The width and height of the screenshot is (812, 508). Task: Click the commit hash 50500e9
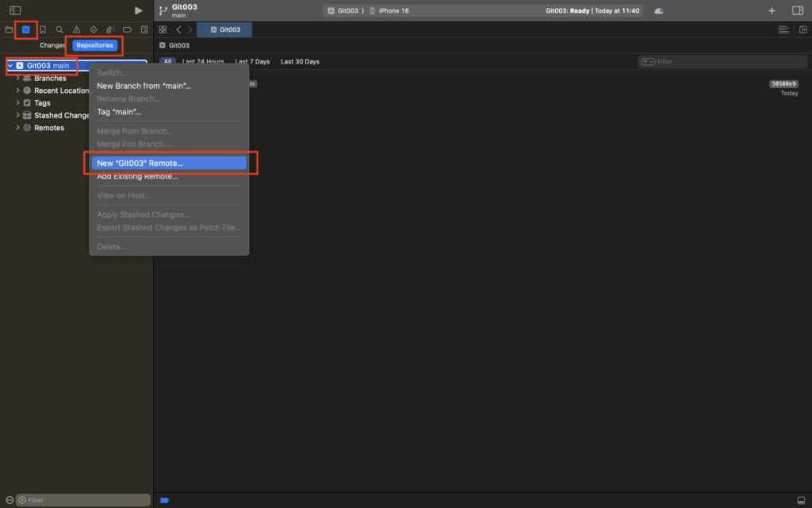pos(783,83)
